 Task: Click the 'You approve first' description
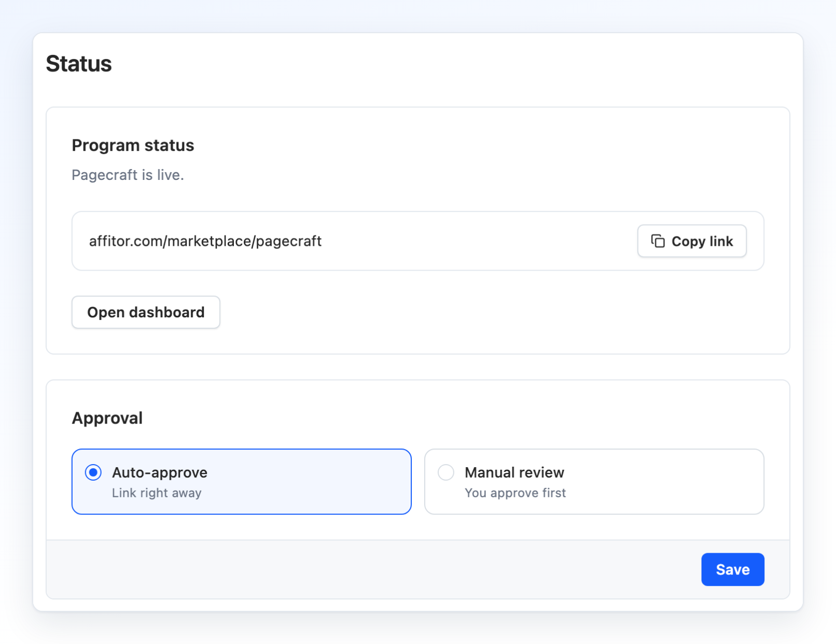pyautogui.click(x=515, y=493)
